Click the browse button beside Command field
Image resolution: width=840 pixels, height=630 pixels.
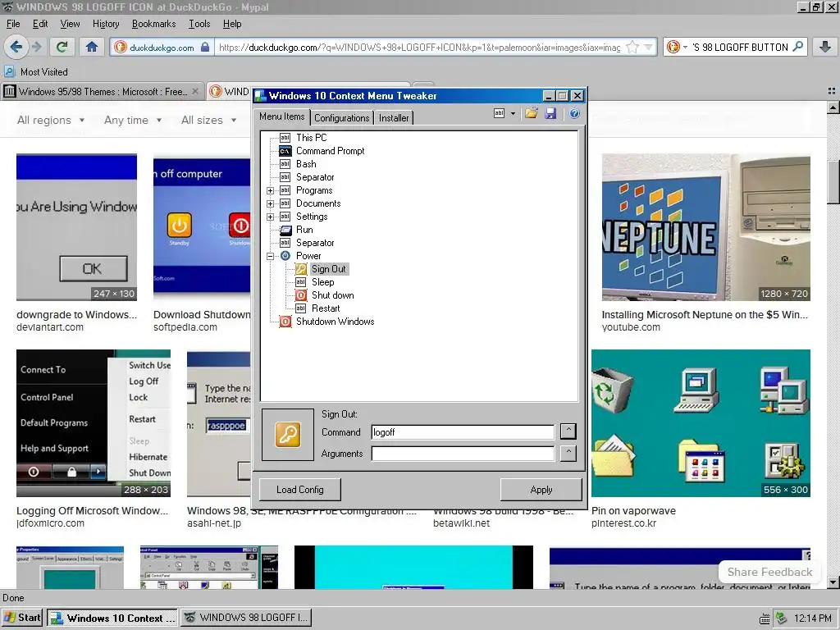568,431
